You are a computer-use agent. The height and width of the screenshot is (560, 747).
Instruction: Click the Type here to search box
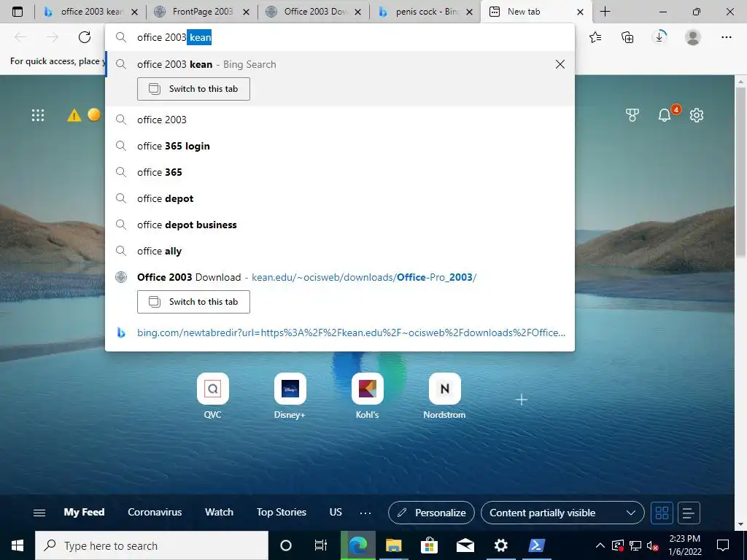pos(152,545)
